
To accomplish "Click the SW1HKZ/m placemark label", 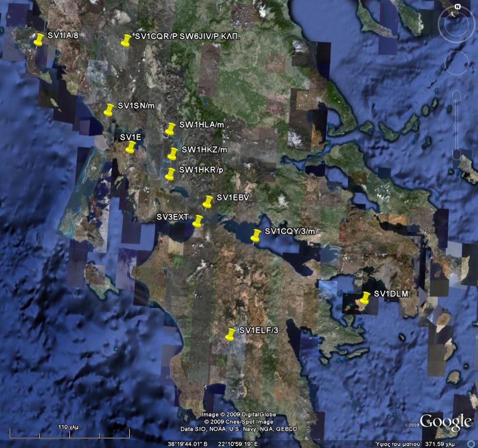I will (x=204, y=149).
